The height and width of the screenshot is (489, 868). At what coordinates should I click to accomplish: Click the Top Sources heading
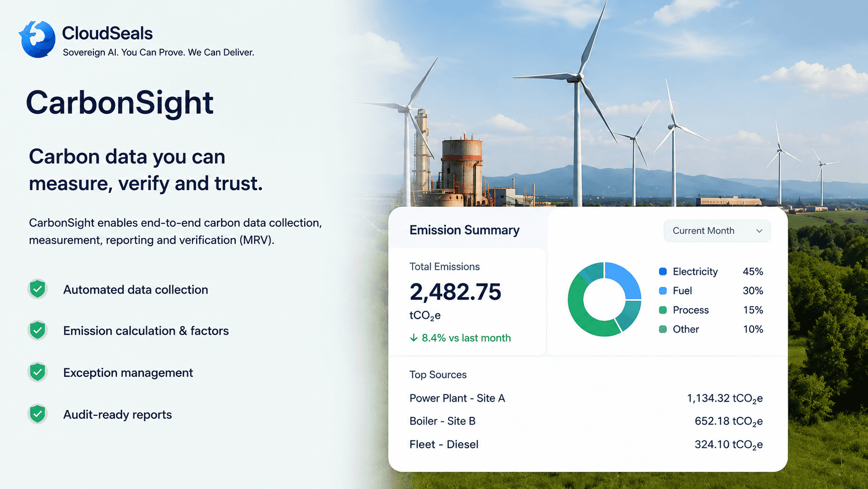click(438, 375)
